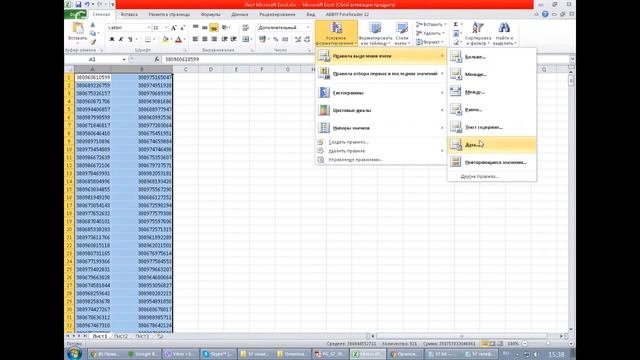Open Format as Table gallery

(x=375, y=33)
